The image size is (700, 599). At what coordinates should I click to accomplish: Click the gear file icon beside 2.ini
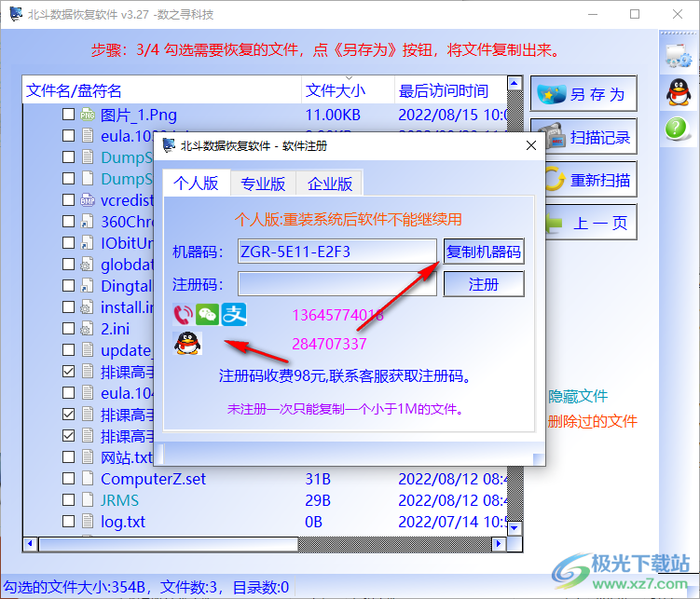87,329
